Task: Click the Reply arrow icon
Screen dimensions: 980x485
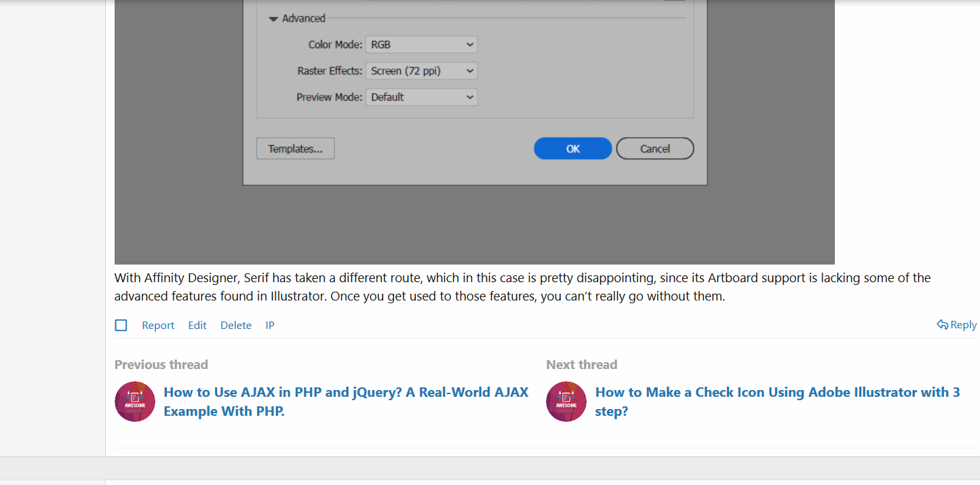Action: tap(942, 325)
